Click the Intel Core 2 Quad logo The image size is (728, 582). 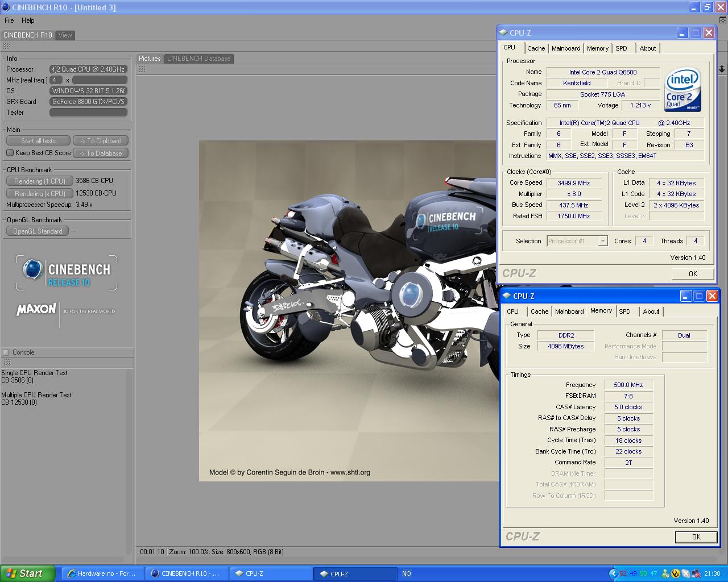coord(682,89)
